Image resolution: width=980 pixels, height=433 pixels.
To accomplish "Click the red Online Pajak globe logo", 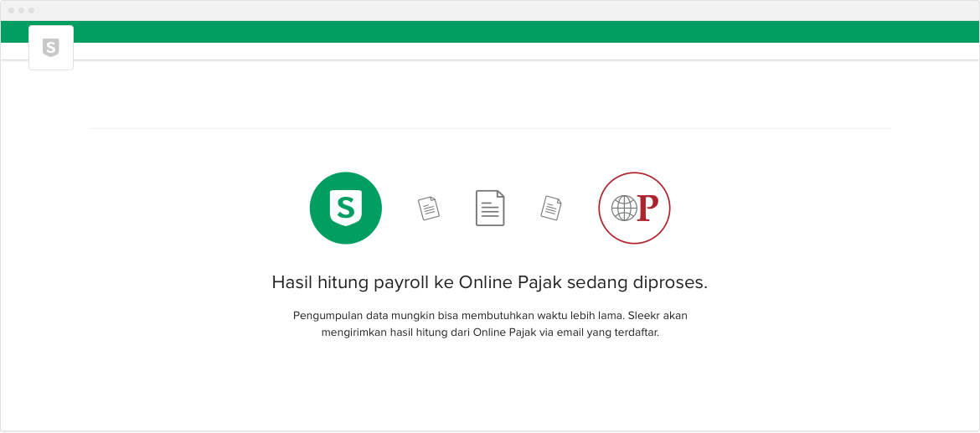I will point(634,208).
